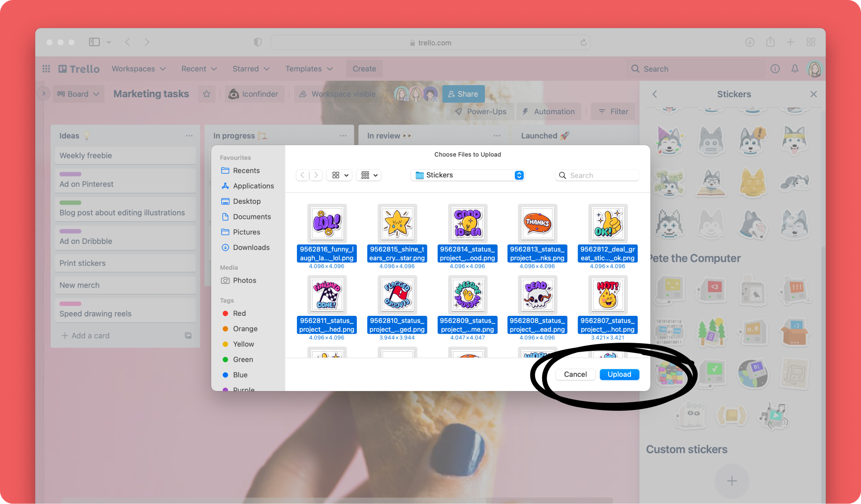Click the notifications bell icon
Viewport: 861px width, 504px height.
tap(795, 69)
